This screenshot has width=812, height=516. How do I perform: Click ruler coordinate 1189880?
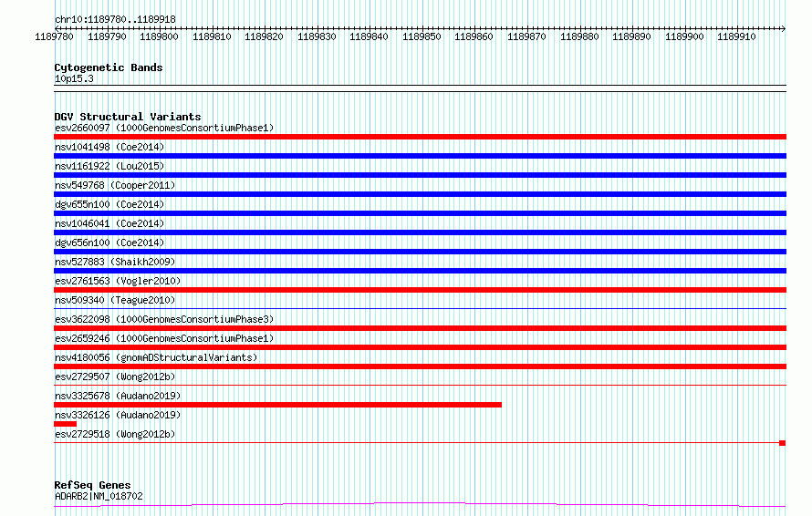pyautogui.click(x=579, y=36)
